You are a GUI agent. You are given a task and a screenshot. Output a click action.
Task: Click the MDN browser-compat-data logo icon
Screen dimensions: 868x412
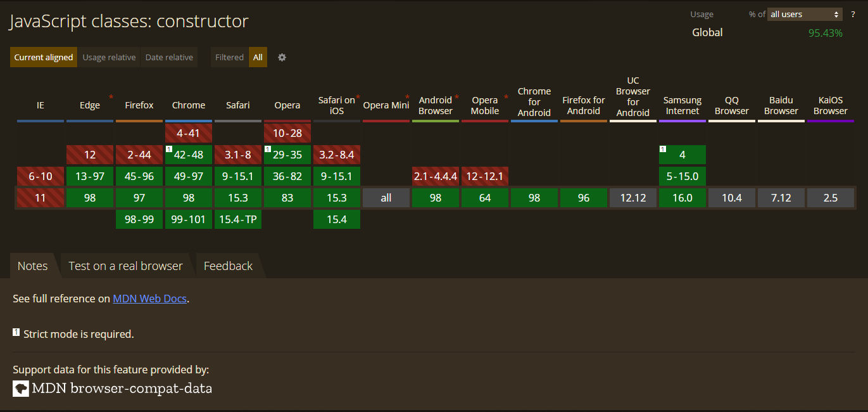point(21,388)
